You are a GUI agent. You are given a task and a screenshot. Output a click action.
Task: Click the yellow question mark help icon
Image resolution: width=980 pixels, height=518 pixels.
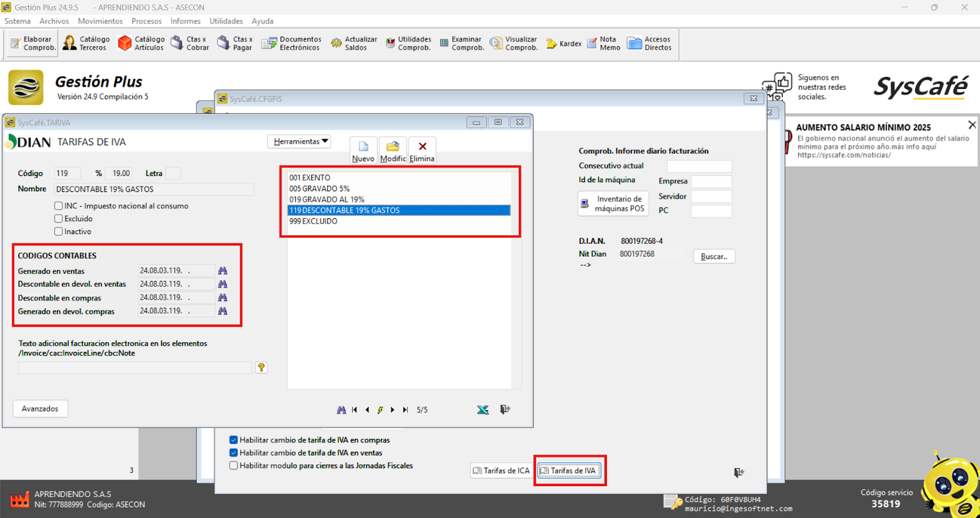[262, 367]
